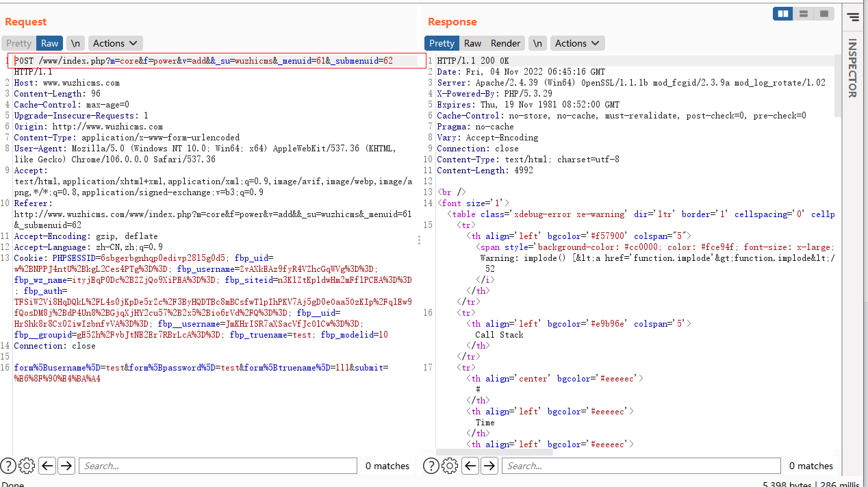This screenshot has height=487, width=868.
Task: Click the Response horizontal scrollbar
Action: click(x=494, y=452)
